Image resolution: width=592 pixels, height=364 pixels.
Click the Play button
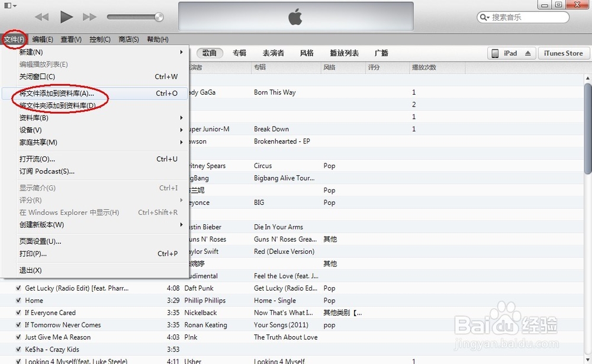(x=66, y=17)
